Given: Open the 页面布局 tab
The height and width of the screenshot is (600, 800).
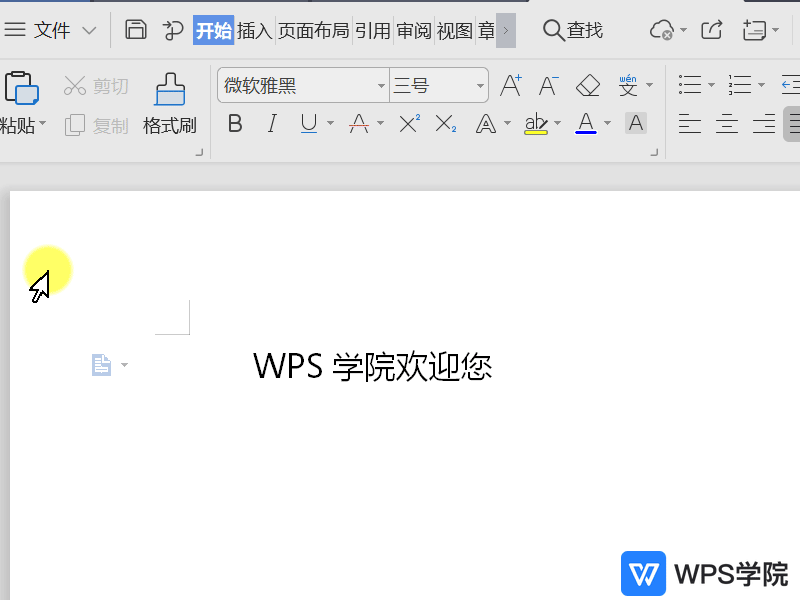Looking at the screenshot, I should 313,31.
